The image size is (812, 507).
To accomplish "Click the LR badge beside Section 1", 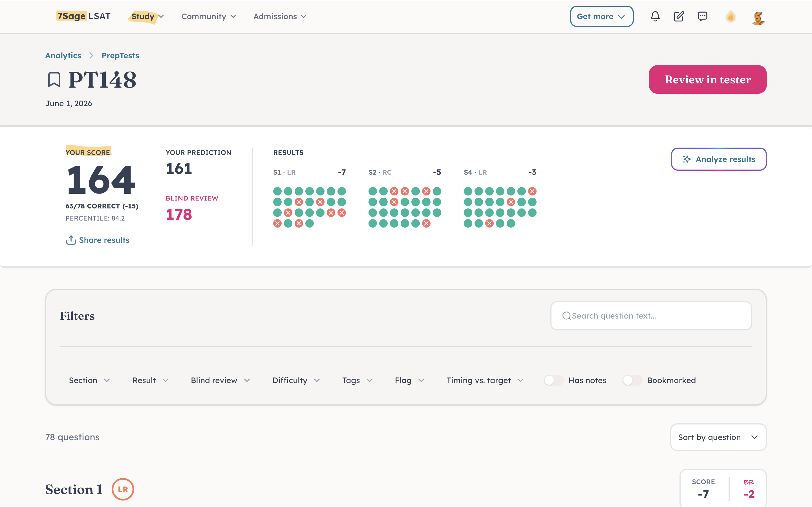I will (123, 489).
